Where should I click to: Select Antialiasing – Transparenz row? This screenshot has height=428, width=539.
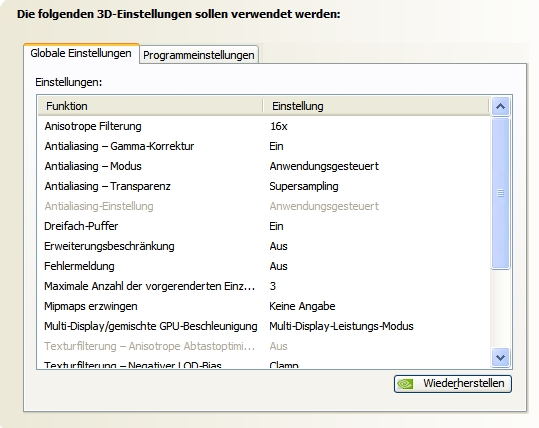264,186
